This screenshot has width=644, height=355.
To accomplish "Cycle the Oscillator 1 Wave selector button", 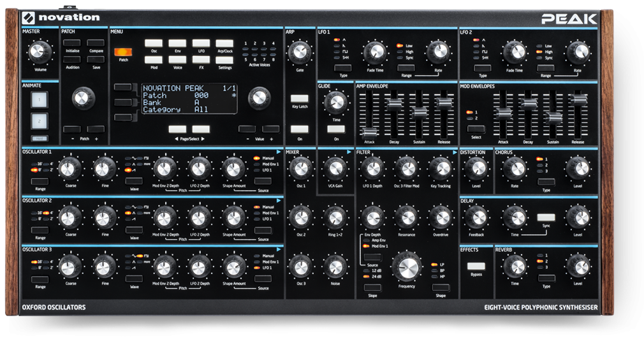I will pyautogui.click(x=135, y=182).
